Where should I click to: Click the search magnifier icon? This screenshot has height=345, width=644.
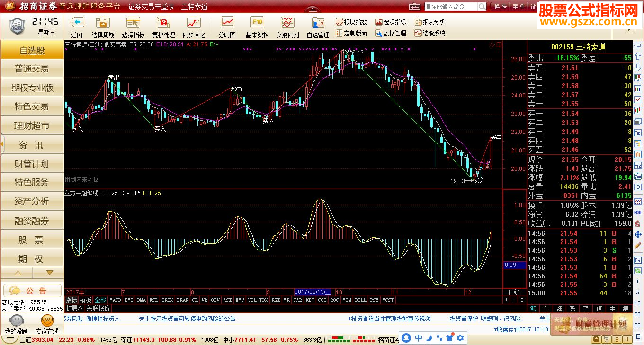[482, 7]
